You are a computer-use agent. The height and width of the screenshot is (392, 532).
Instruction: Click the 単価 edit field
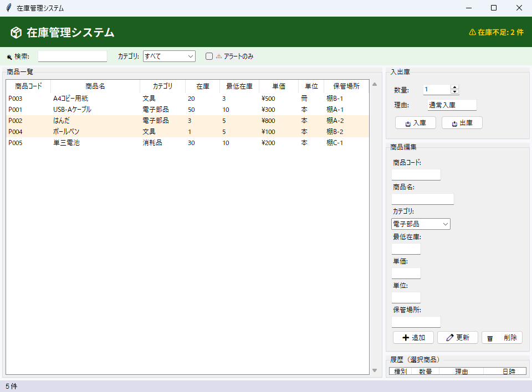click(406, 274)
